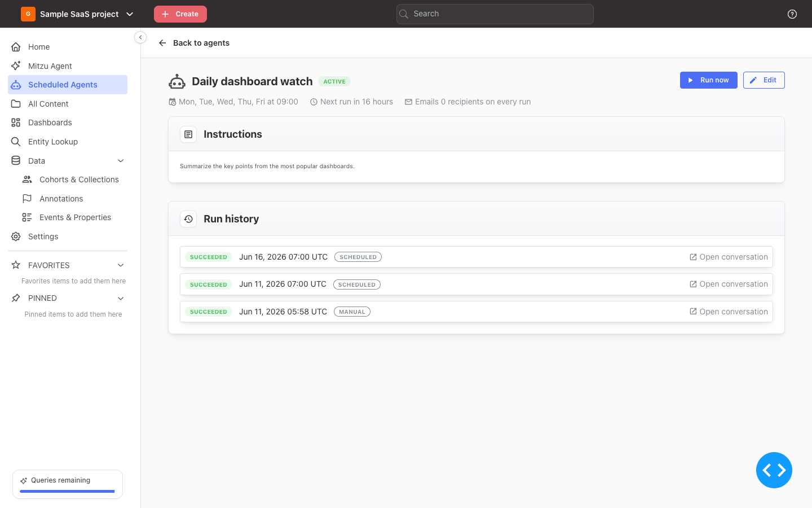The height and width of the screenshot is (508, 812).
Task: Go Back to agents
Action: point(194,43)
